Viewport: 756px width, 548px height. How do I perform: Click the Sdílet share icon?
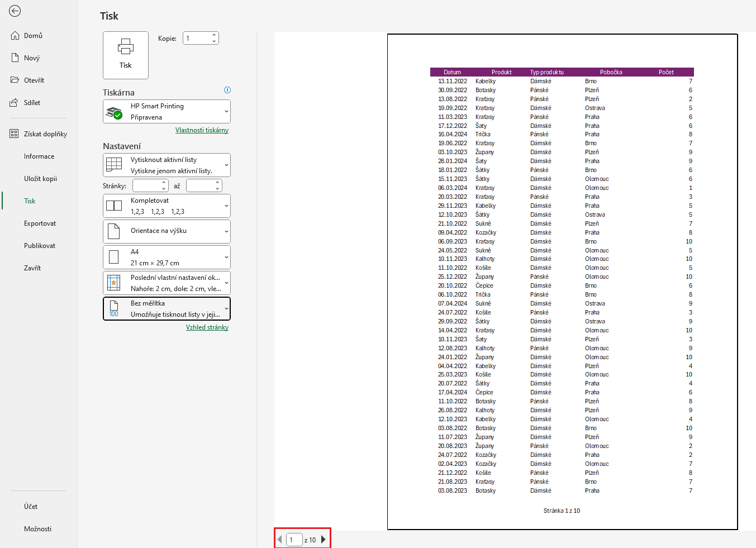pyautogui.click(x=15, y=103)
